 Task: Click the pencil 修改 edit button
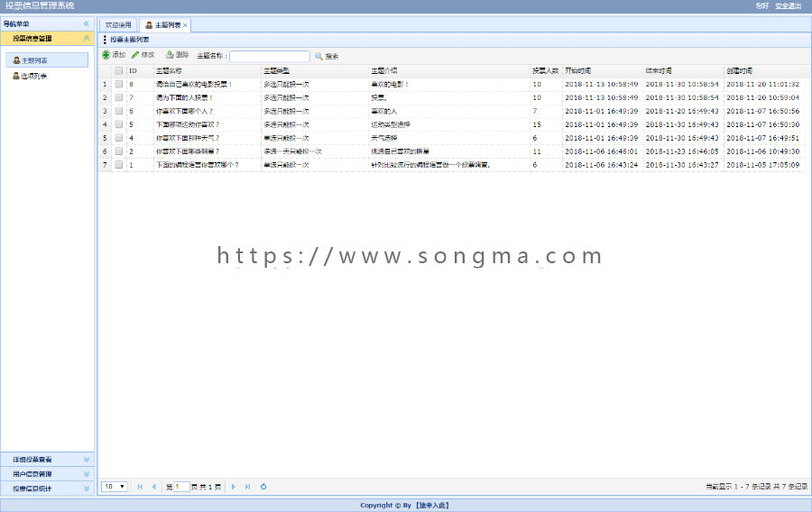(143, 55)
